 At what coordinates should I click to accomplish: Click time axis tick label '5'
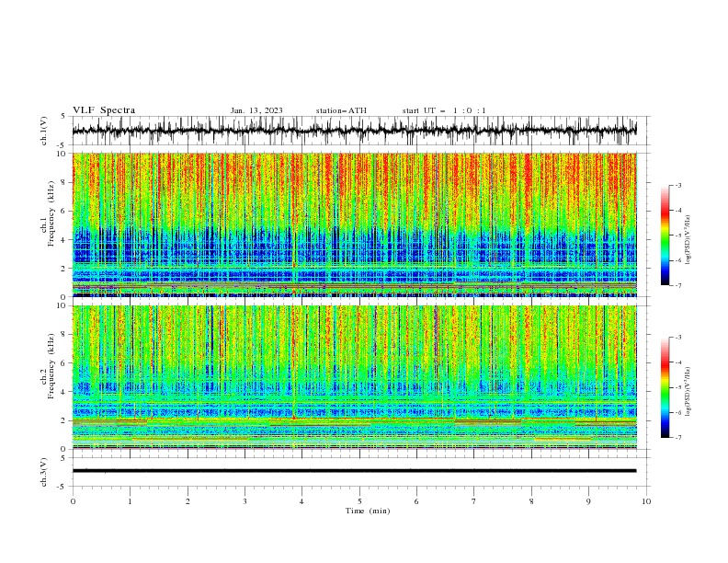(359, 501)
